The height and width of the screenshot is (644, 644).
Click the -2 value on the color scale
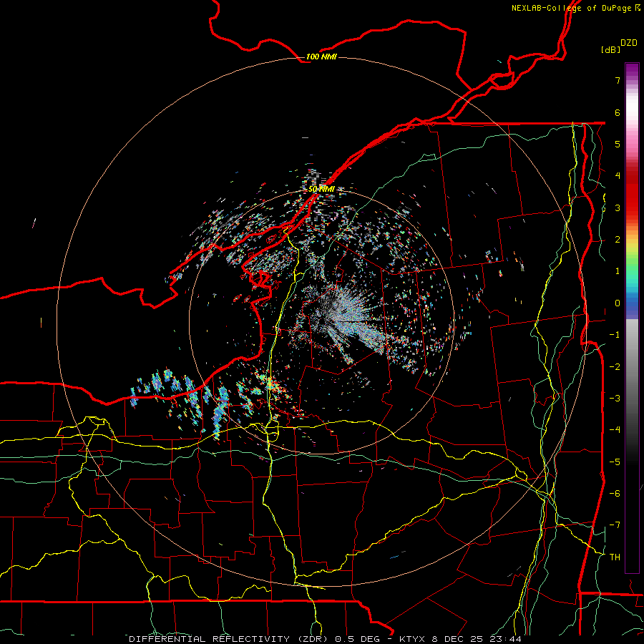(x=615, y=366)
